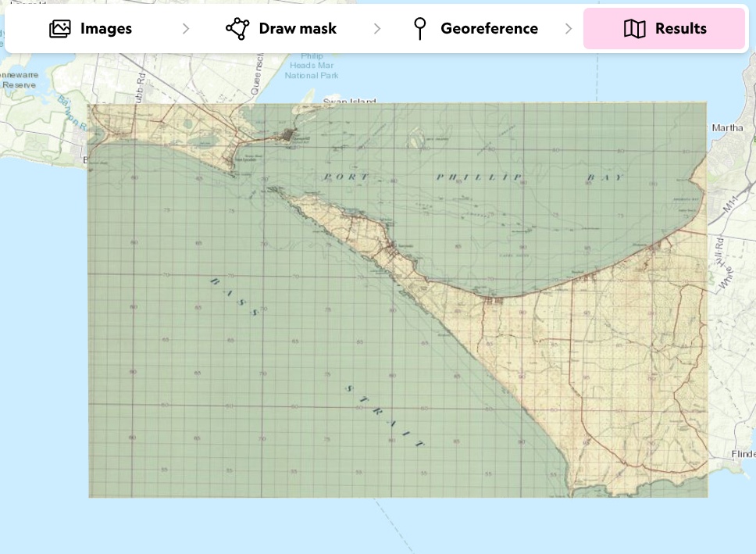Go to the Georeference step
The image size is (756, 554).
[x=489, y=29]
